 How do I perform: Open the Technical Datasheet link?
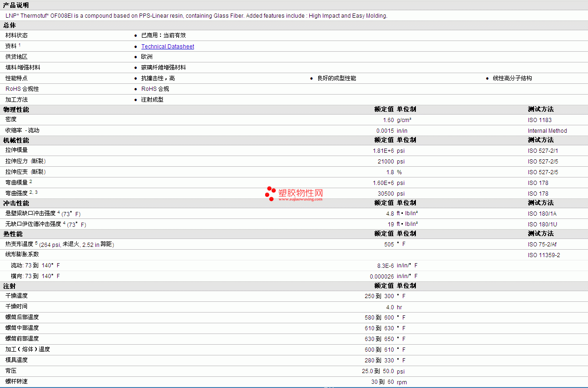click(x=167, y=47)
